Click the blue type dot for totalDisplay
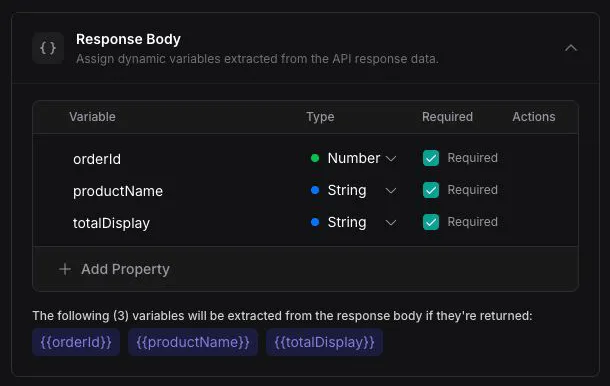Image resolution: width=610 pixels, height=386 pixels. click(315, 222)
